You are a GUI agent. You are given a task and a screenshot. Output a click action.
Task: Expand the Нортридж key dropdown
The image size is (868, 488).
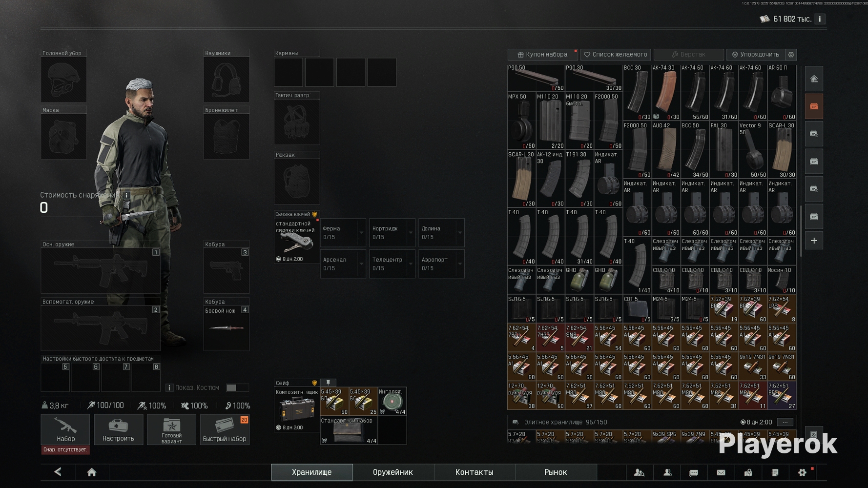click(411, 233)
